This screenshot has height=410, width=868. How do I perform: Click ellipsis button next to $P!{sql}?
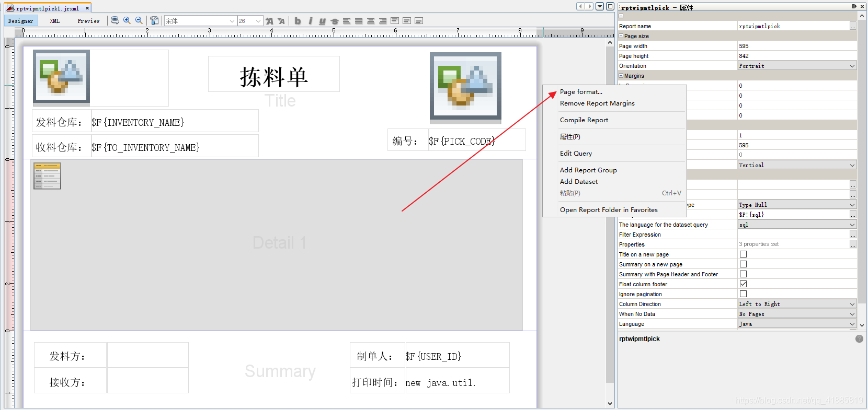[x=853, y=215]
